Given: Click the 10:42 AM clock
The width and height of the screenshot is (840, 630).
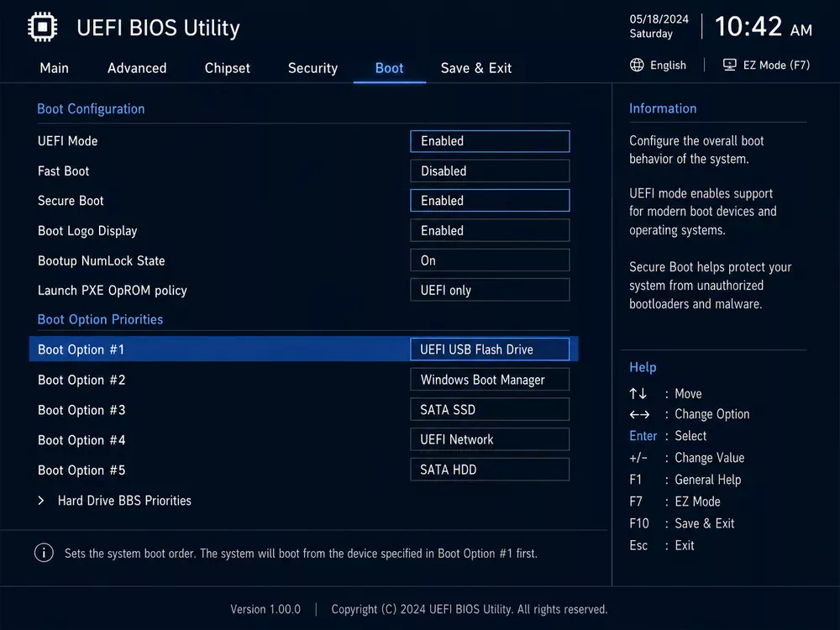Looking at the screenshot, I should coord(764,26).
